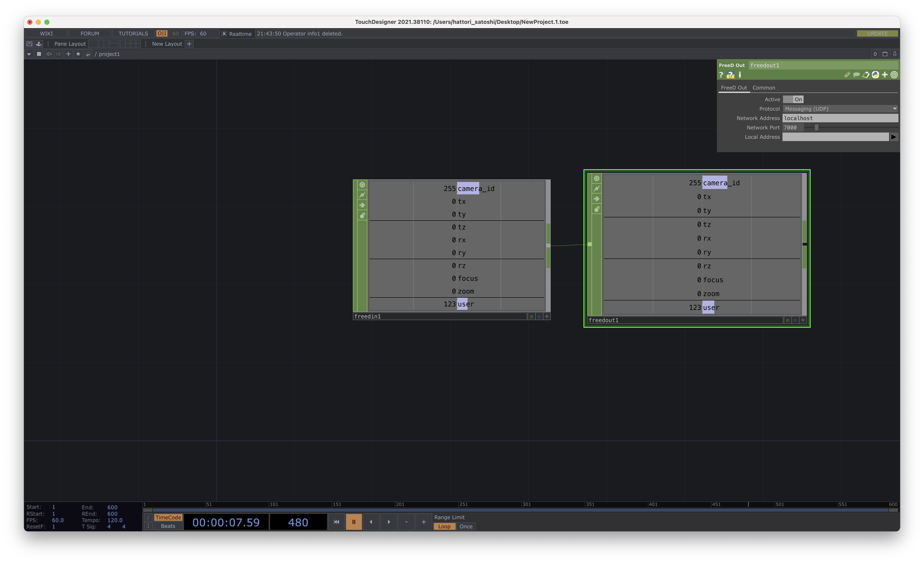
Task: Uncheck the Realtime checkbox
Action: [224, 34]
